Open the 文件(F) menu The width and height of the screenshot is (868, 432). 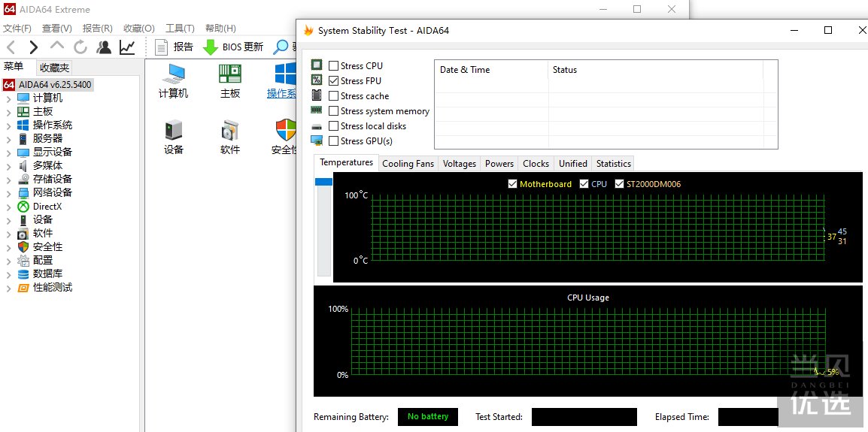pyautogui.click(x=17, y=29)
